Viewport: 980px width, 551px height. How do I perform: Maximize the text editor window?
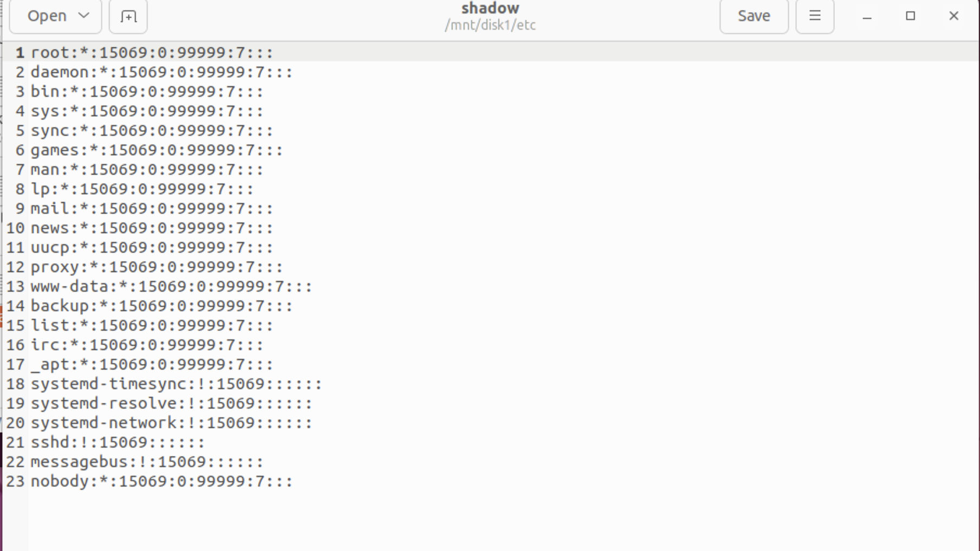click(x=910, y=16)
